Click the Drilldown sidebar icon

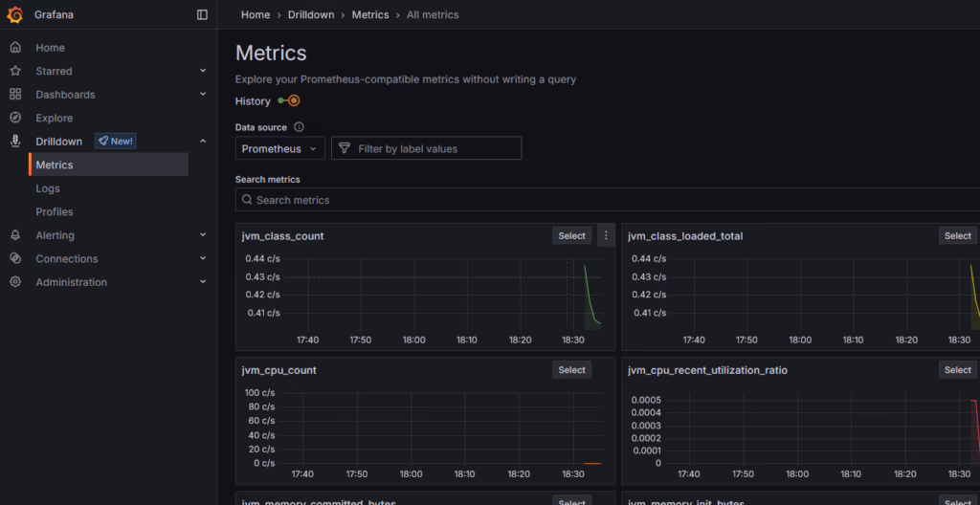click(x=15, y=142)
